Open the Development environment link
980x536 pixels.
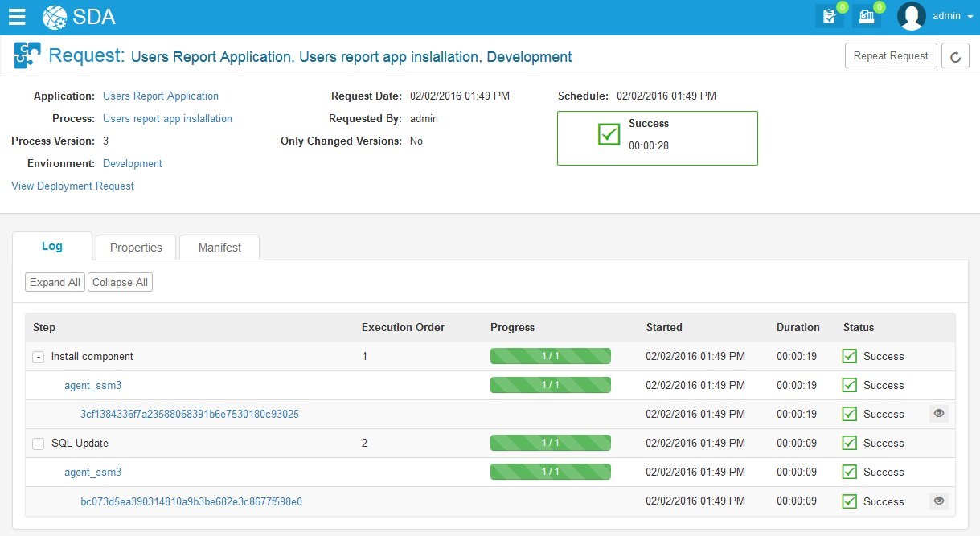pyautogui.click(x=133, y=163)
